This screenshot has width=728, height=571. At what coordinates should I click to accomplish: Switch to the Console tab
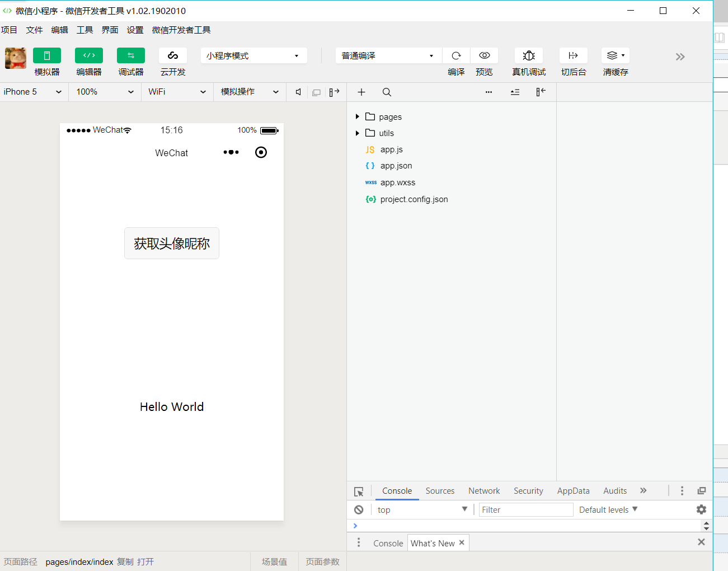coord(397,491)
